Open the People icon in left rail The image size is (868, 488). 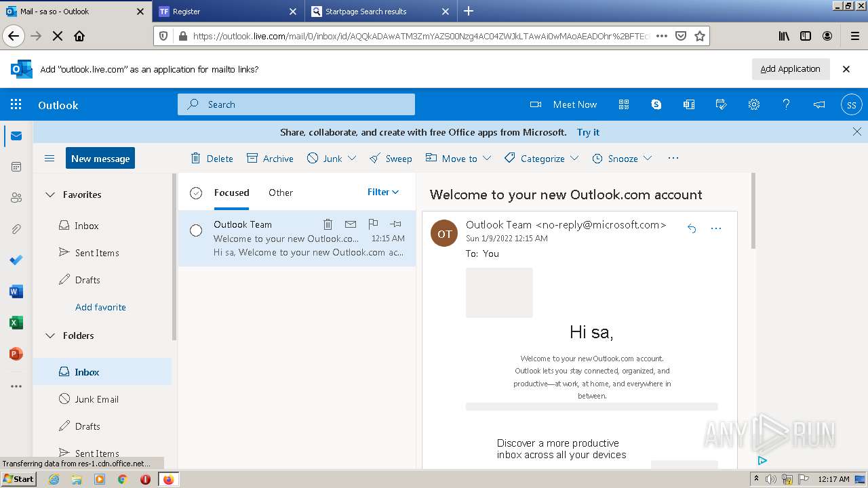click(x=16, y=198)
